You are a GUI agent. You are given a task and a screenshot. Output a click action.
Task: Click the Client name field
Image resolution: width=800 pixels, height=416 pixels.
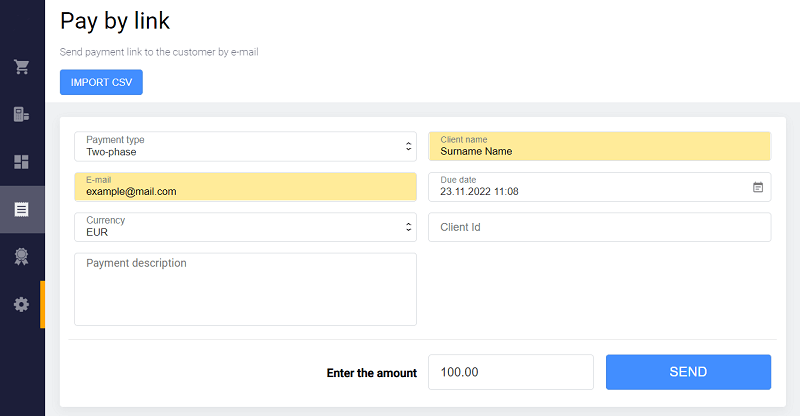[599, 147]
